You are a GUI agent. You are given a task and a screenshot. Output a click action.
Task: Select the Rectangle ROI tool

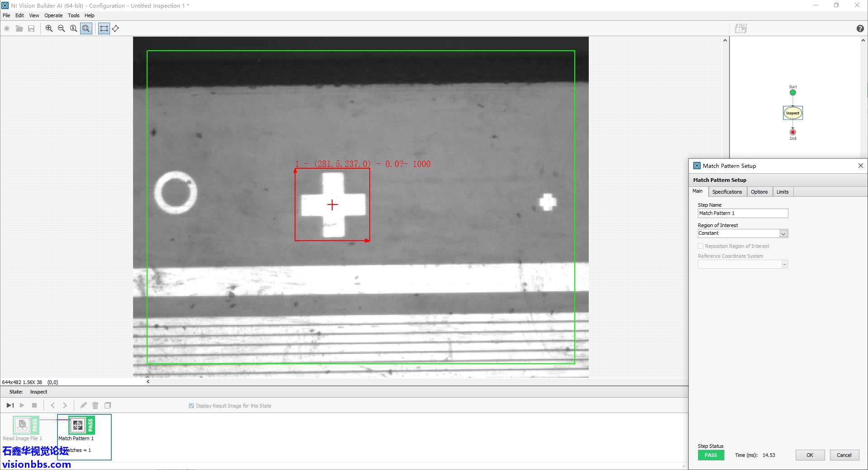[x=104, y=28]
